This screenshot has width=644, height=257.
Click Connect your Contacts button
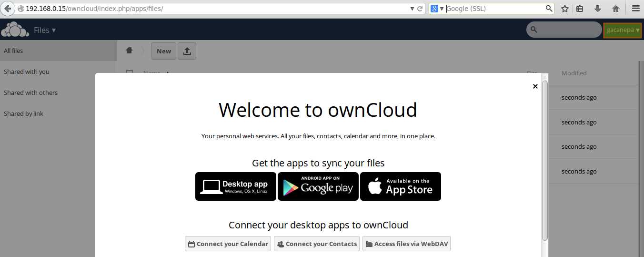[x=317, y=244]
